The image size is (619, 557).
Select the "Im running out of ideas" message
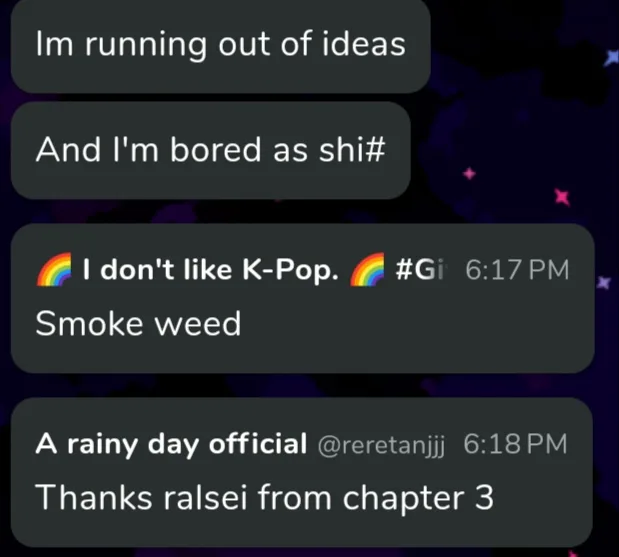(220, 44)
